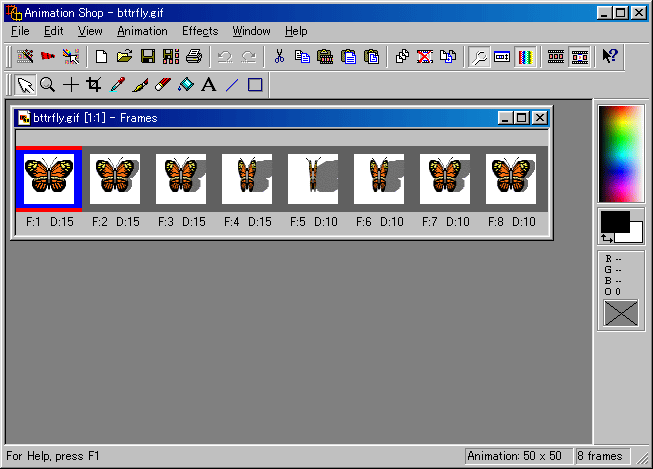The width and height of the screenshot is (653, 469).
Task: Select the Shape rectangle tool
Action: coord(255,85)
